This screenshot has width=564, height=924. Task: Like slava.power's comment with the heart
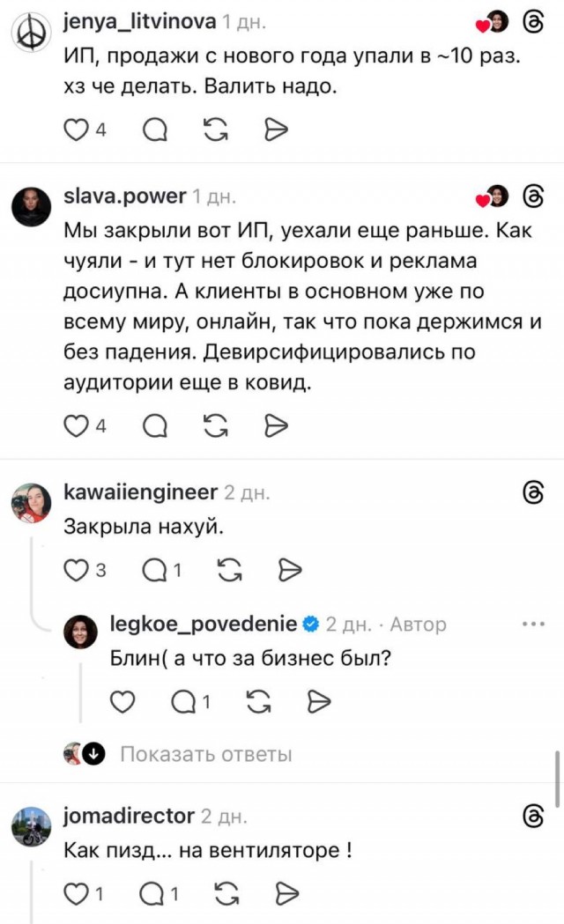tap(75, 425)
